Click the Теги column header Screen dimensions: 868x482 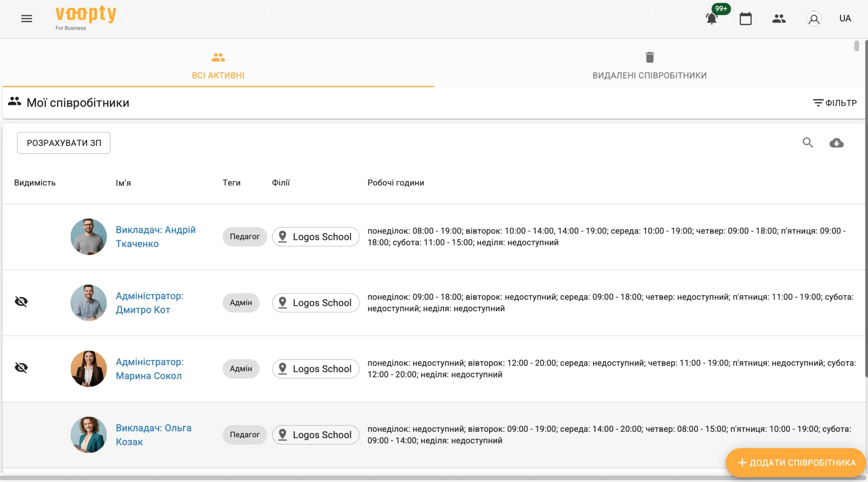(x=231, y=183)
